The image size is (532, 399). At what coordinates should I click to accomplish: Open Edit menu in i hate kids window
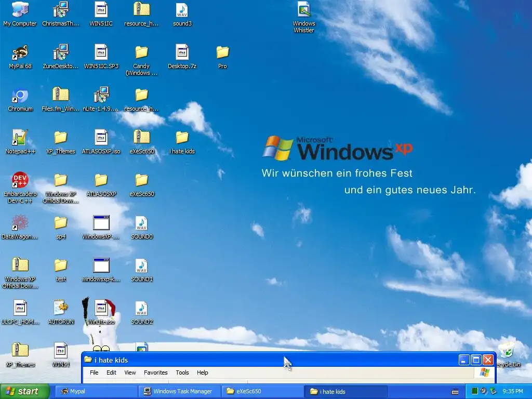pos(111,373)
